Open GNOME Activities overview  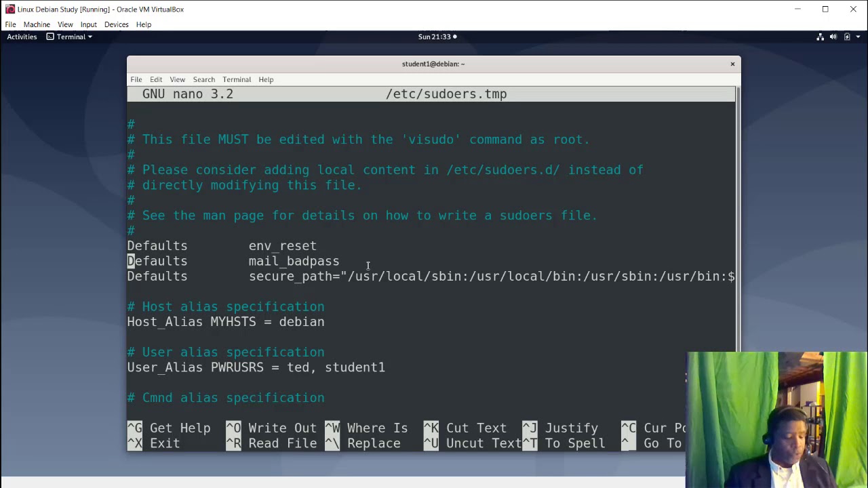(22, 37)
